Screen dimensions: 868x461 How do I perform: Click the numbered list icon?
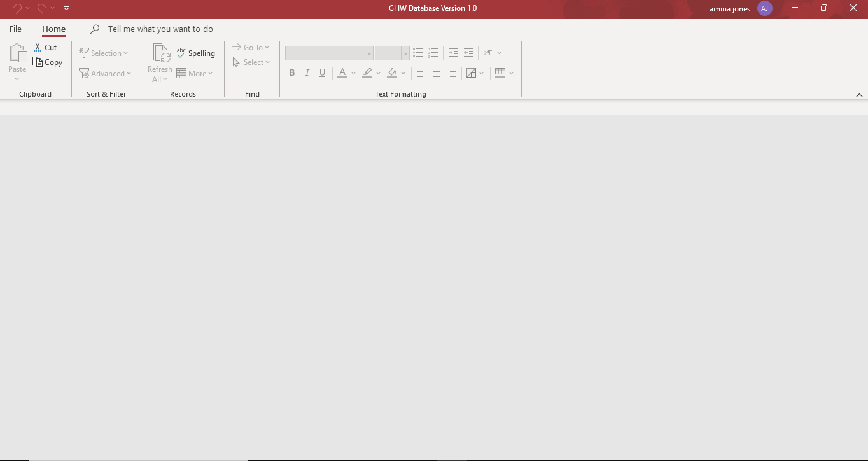tap(433, 53)
